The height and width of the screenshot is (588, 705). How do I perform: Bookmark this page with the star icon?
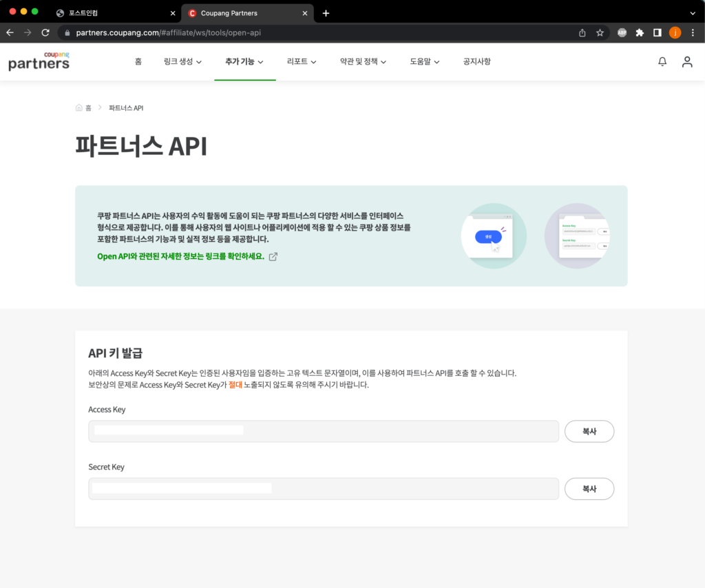(600, 33)
